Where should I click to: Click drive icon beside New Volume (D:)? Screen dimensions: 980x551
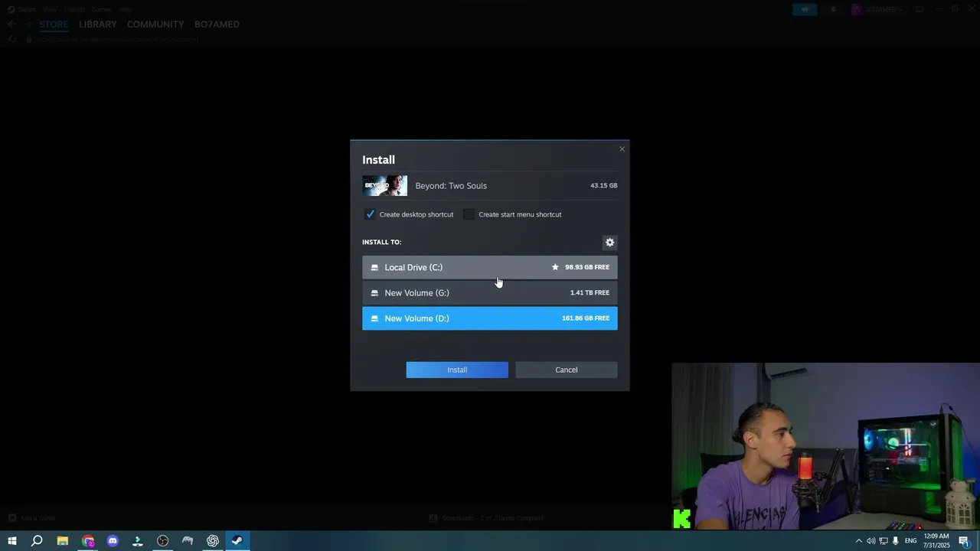(x=374, y=318)
